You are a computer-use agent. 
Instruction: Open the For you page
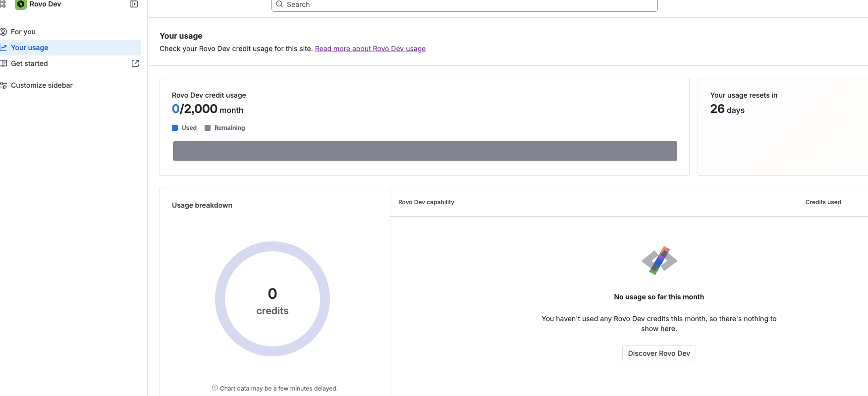tap(23, 32)
